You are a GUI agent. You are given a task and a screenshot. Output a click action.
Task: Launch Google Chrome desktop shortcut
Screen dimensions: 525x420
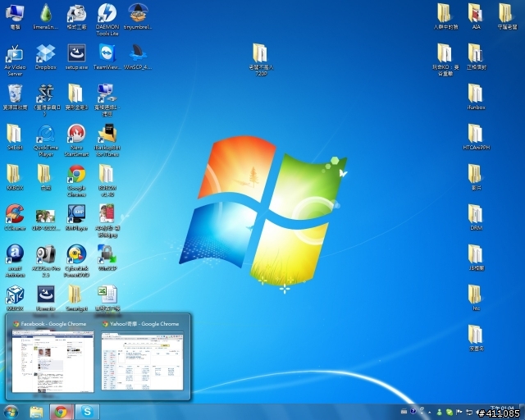(76, 180)
